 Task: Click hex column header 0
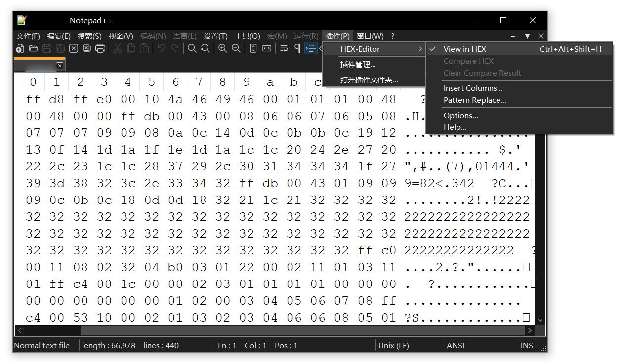[x=33, y=82]
